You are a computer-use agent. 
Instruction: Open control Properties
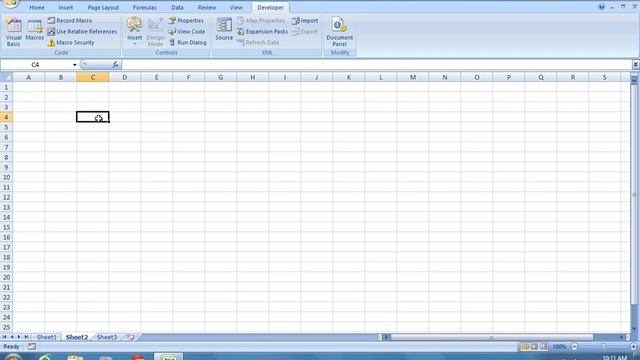(x=186, y=20)
